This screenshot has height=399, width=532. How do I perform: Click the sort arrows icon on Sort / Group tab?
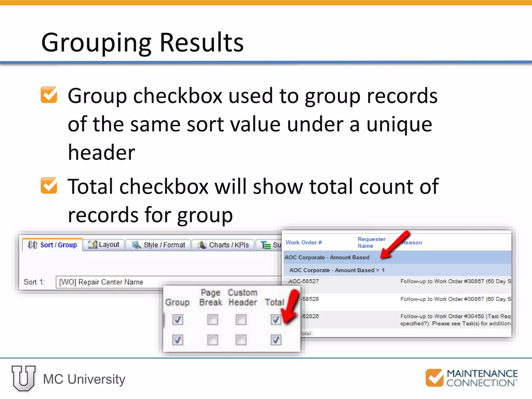(33, 245)
